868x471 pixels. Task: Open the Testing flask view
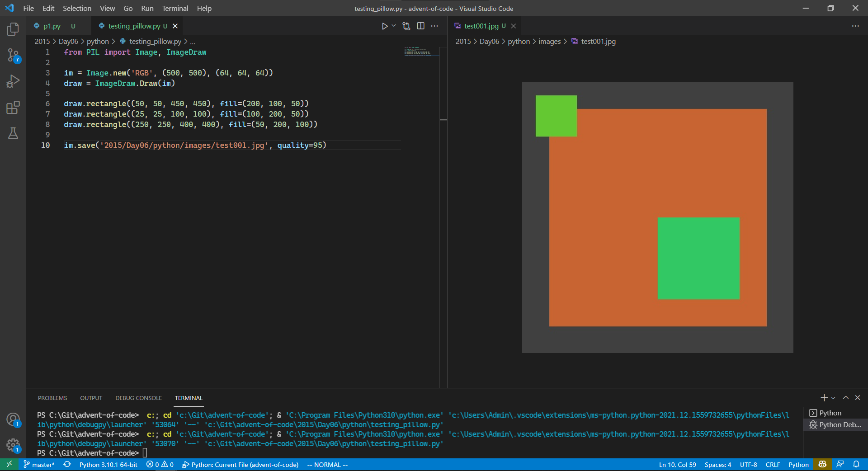(13, 133)
